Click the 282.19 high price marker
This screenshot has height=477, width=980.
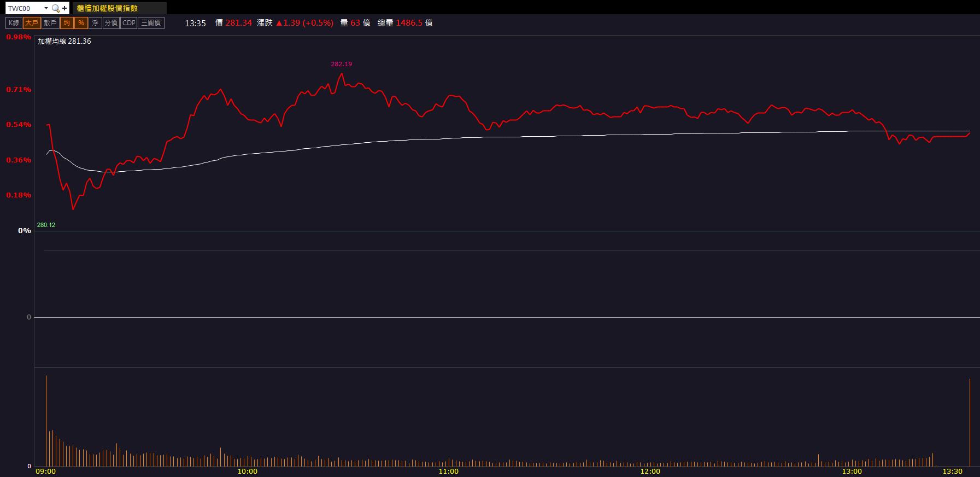[342, 64]
